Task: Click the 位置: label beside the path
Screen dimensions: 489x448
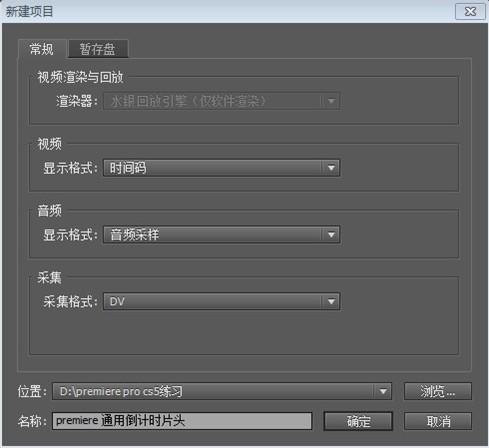Action: [32, 391]
